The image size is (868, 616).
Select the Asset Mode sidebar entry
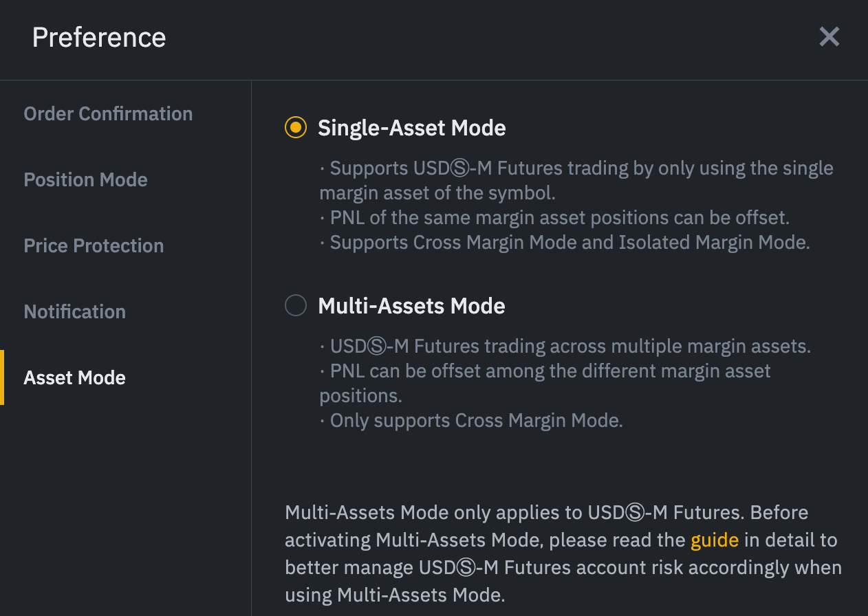coord(74,377)
